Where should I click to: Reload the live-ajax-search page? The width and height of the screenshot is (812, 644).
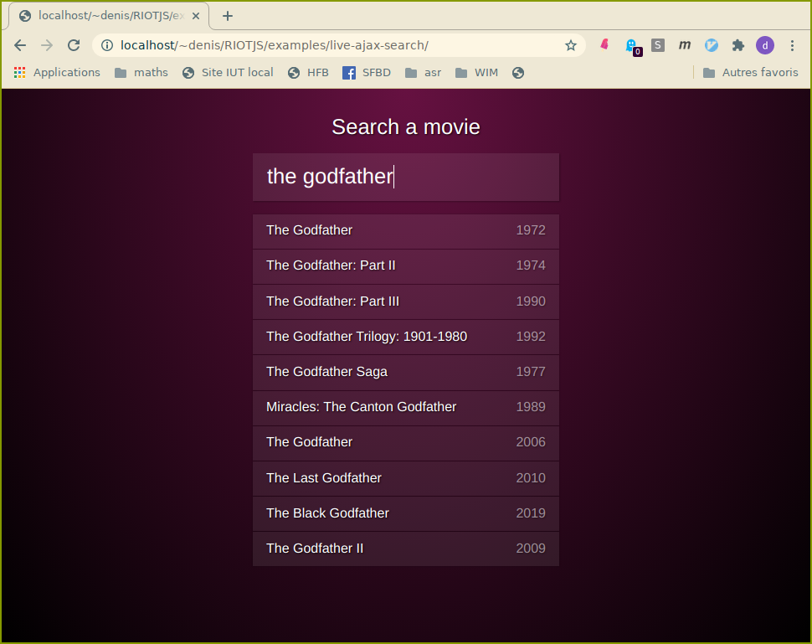pos(74,45)
